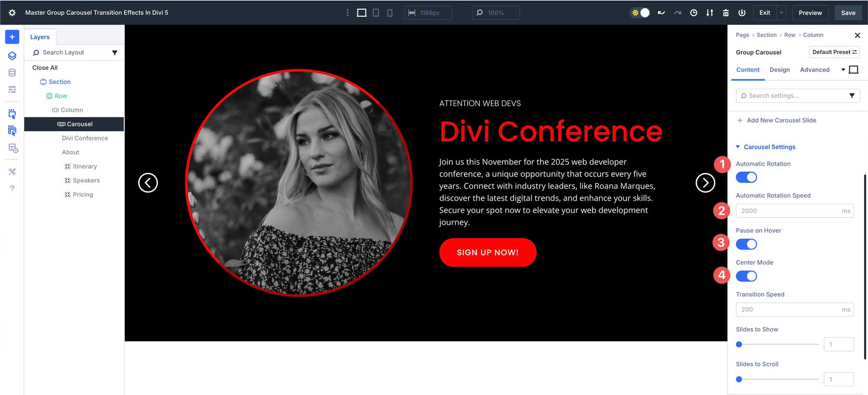Switch to desktop view icon
This screenshot has height=395, width=868.
(x=361, y=13)
